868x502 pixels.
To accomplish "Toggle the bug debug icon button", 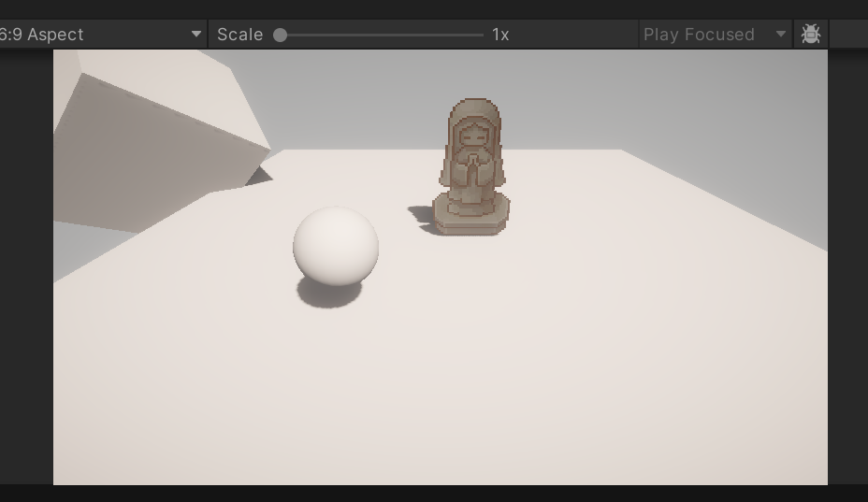I will [x=811, y=35].
